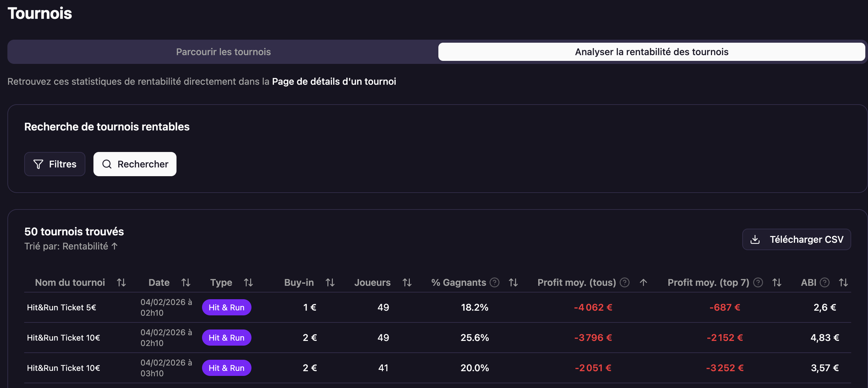Image resolution: width=868 pixels, height=388 pixels.
Task: Click the -687 € top 7 profit
Action: [725, 307]
